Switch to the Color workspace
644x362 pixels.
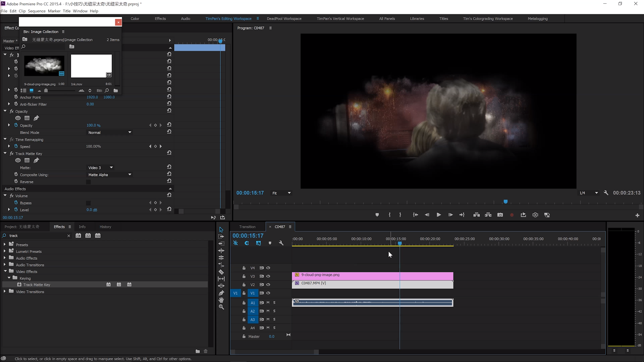tap(135, 19)
